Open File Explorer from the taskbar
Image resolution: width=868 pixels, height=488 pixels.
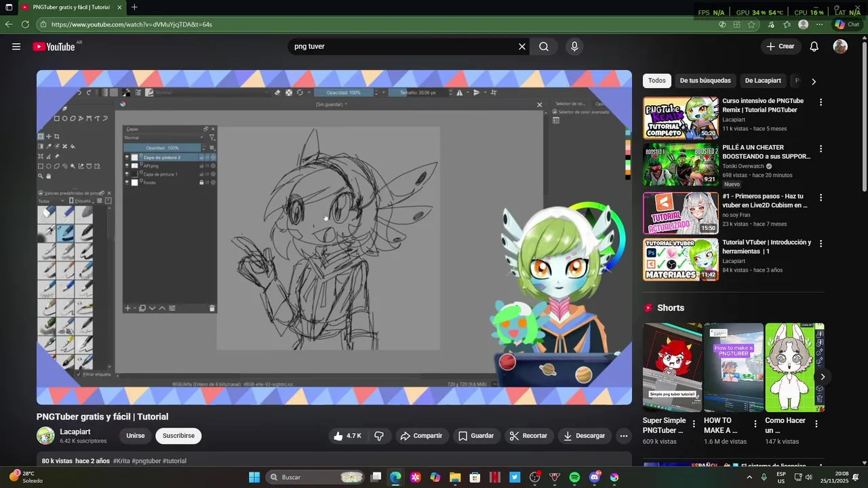click(455, 477)
